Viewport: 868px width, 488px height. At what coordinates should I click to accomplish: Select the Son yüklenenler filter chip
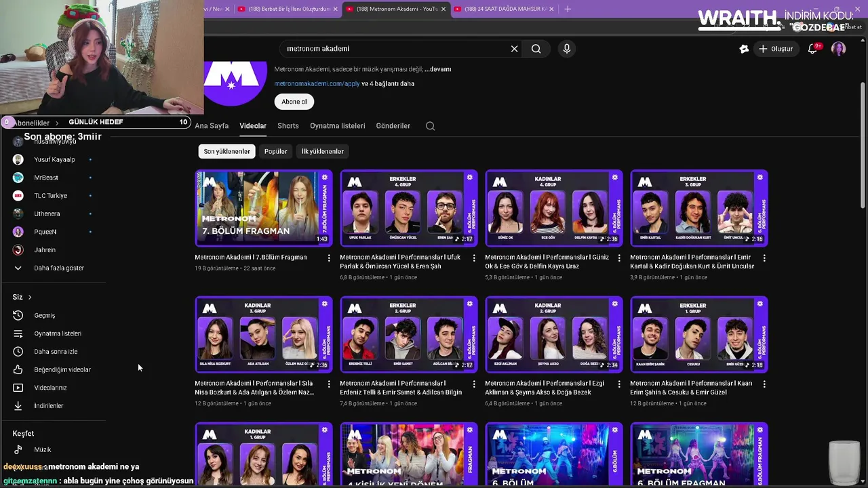[x=227, y=151]
